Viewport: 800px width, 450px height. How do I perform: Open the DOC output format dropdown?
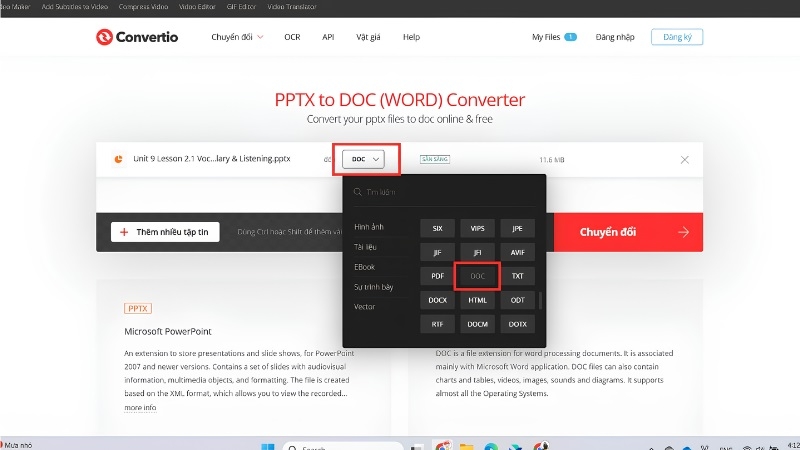pyautogui.click(x=363, y=159)
